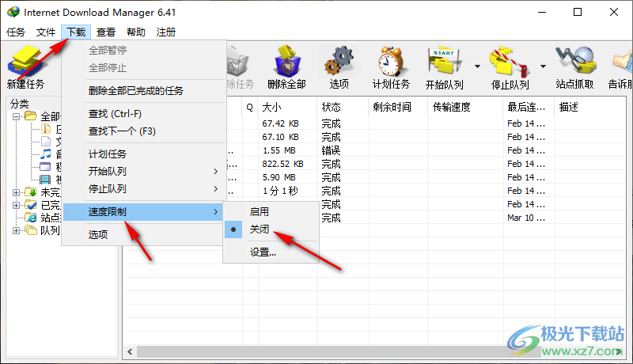Screen dimensions: 633x364
Task: Launch 站点抓取 site grabber icon
Action: point(575,60)
